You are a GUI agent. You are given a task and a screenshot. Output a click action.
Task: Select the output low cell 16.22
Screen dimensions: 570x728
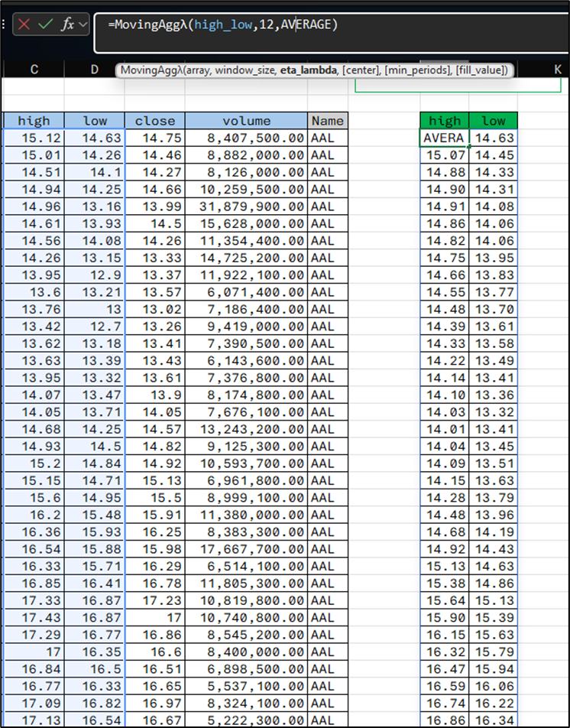493,704
